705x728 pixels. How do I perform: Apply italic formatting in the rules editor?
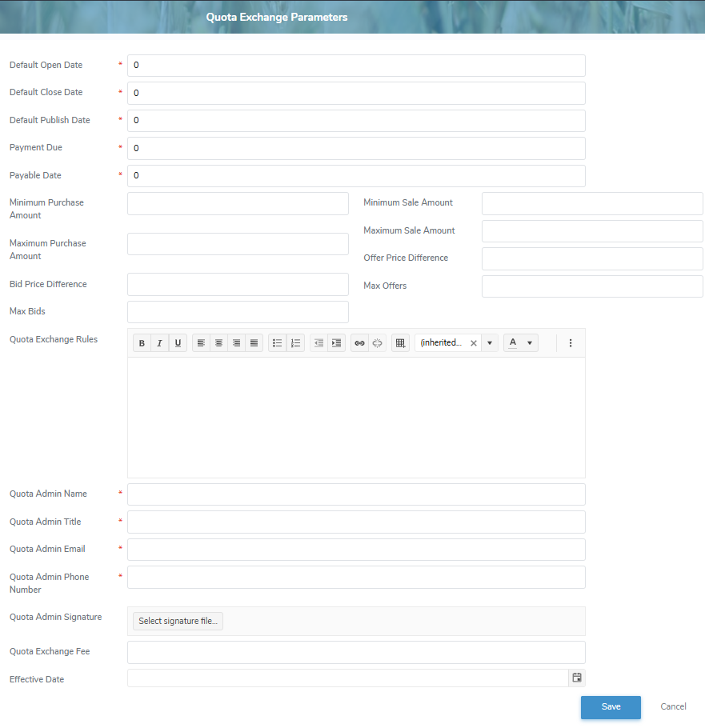[x=159, y=342]
